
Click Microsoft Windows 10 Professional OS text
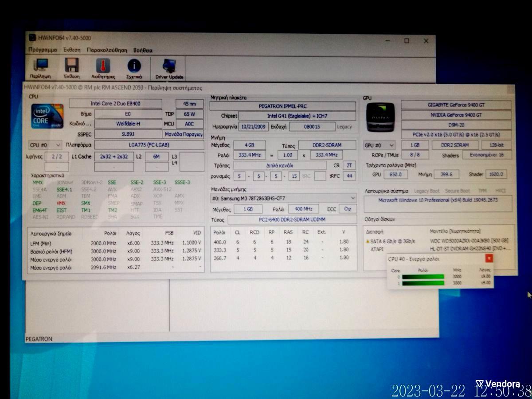[x=438, y=200]
